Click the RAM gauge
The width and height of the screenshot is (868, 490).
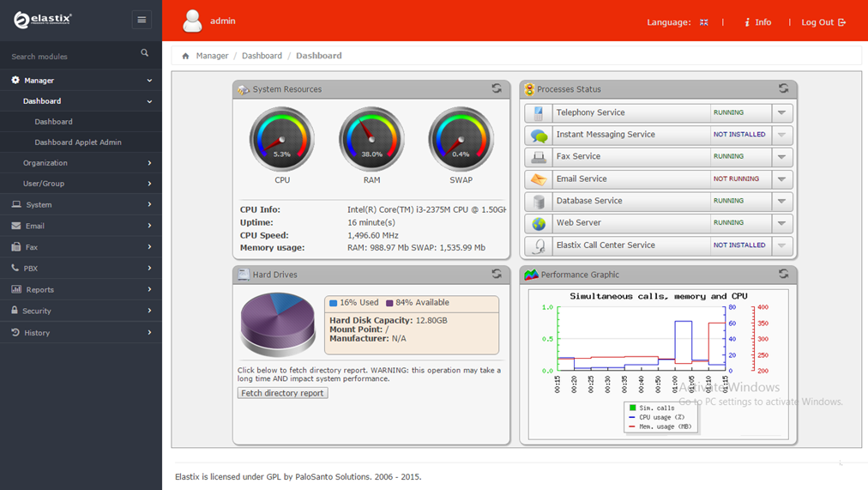(371, 139)
